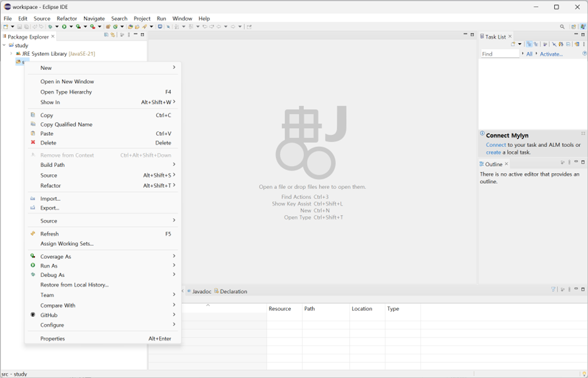Click the create local task link
Screen dimensions: 588x378
494,152
